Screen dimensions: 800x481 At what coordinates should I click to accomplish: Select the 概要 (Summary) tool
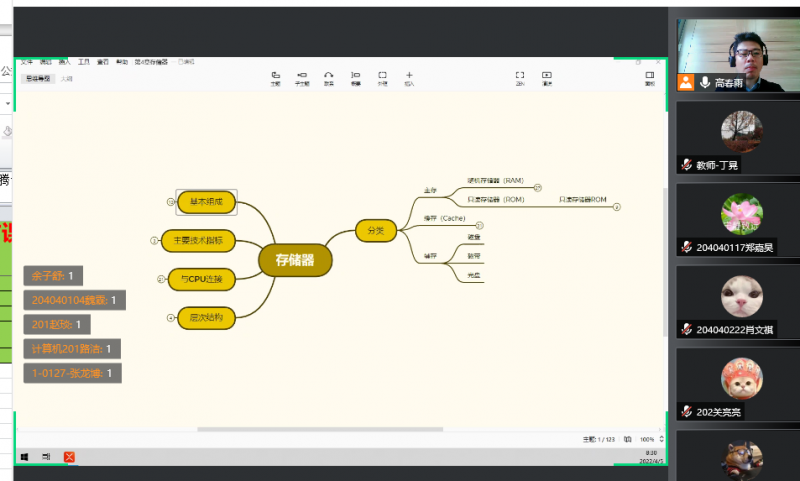click(356, 77)
